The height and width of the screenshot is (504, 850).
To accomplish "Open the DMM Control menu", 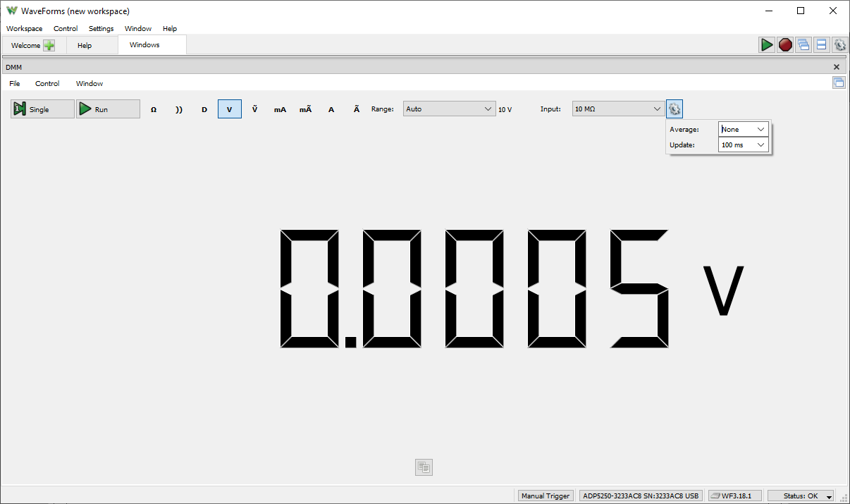I will click(47, 83).
